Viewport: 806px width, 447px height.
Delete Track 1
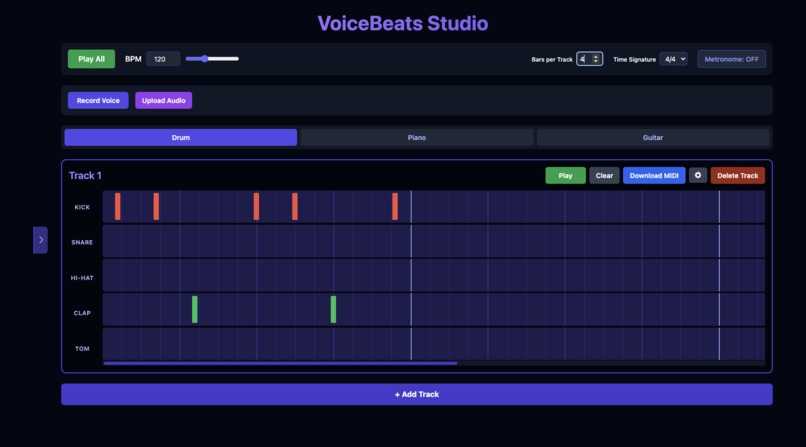[x=738, y=175]
